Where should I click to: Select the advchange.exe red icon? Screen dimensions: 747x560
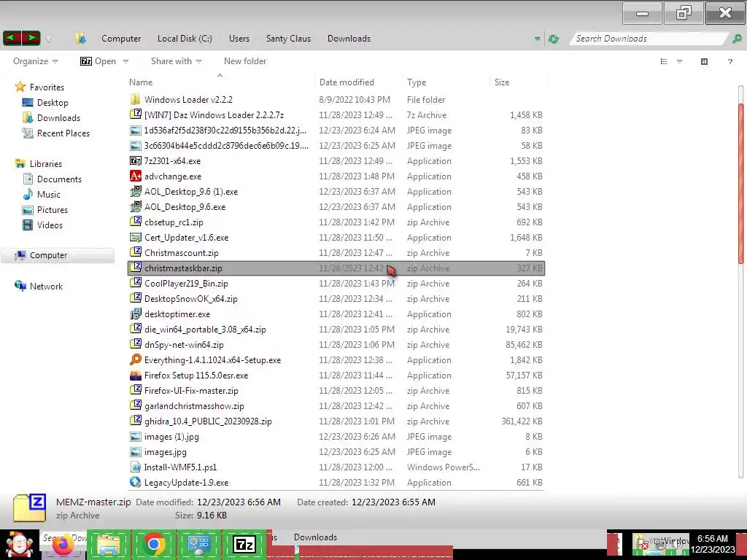click(135, 176)
